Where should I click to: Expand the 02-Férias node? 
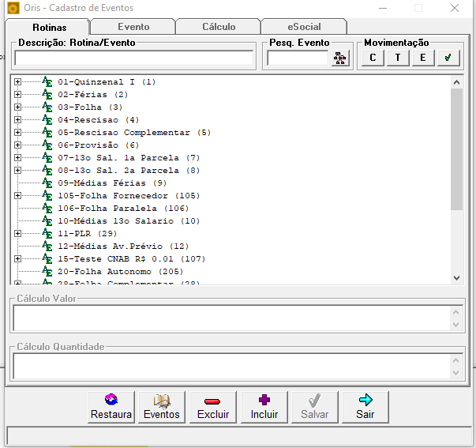[17, 95]
